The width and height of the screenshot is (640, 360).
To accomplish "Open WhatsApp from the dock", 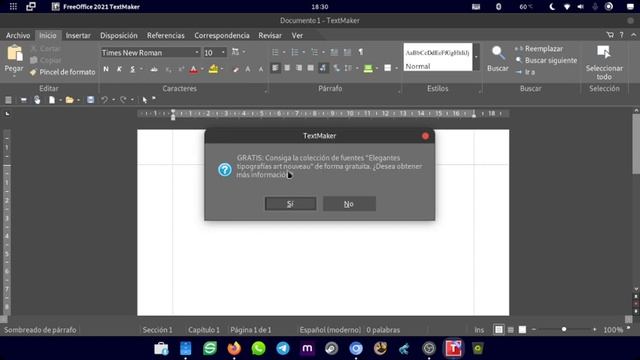I will (258, 348).
